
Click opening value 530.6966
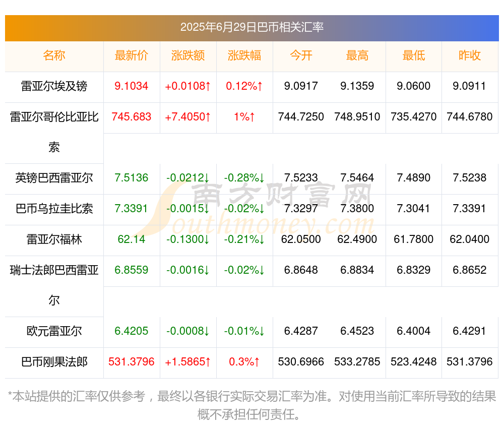[x=301, y=362]
